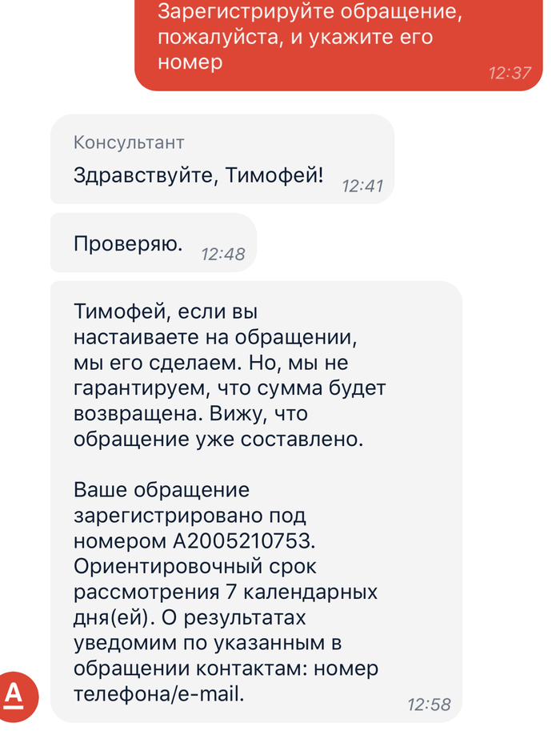Click the Консультант sender label
This screenshot has width=560, height=735.
(129, 143)
